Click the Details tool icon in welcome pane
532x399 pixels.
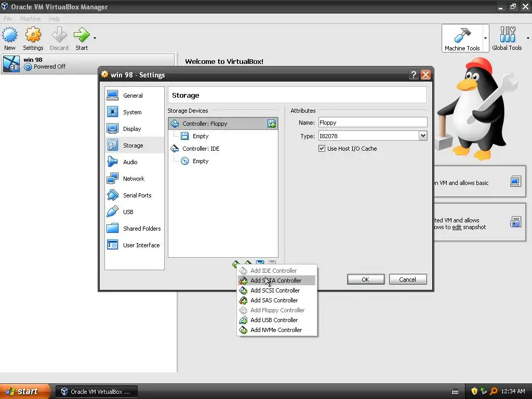(515, 181)
